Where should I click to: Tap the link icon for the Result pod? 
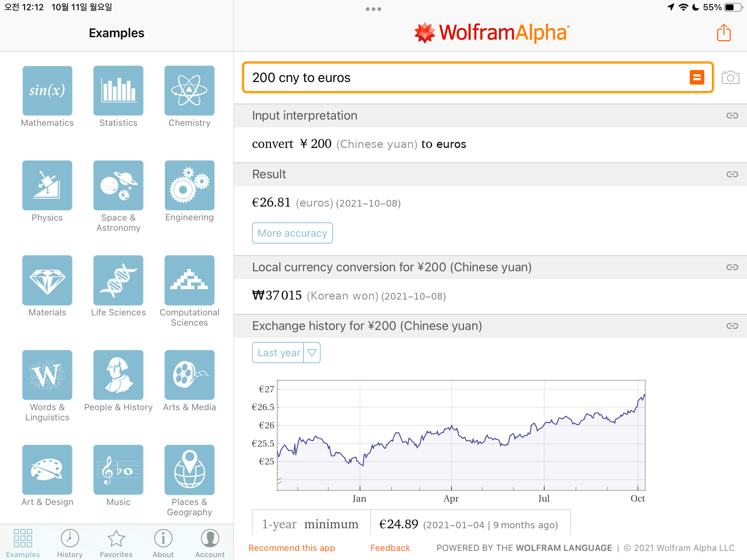(732, 174)
